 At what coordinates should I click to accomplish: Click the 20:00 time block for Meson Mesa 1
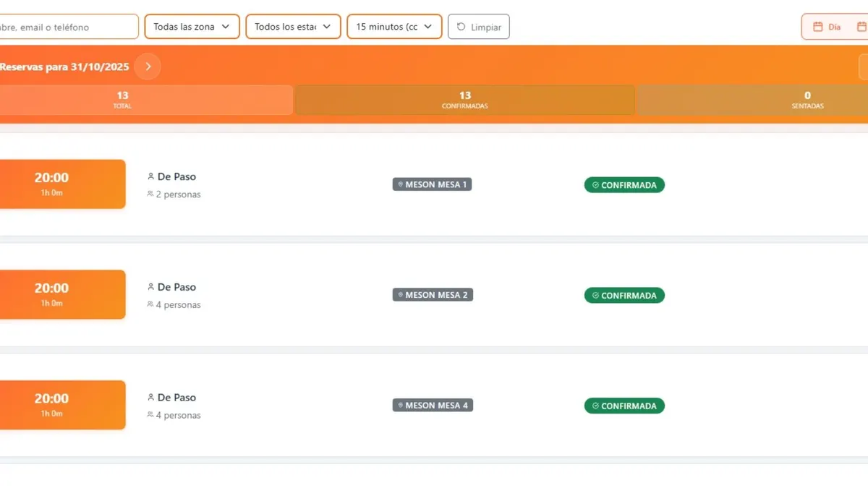coord(62,184)
